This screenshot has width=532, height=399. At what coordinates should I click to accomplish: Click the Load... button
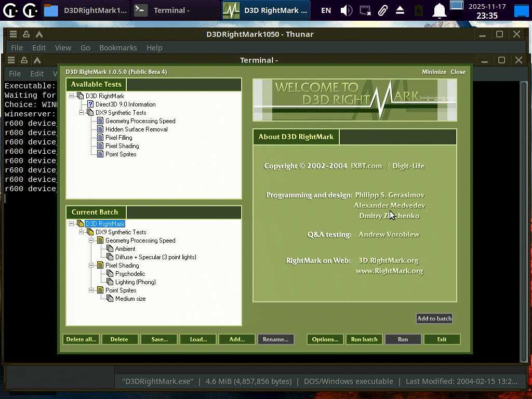(x=198, y=339)
